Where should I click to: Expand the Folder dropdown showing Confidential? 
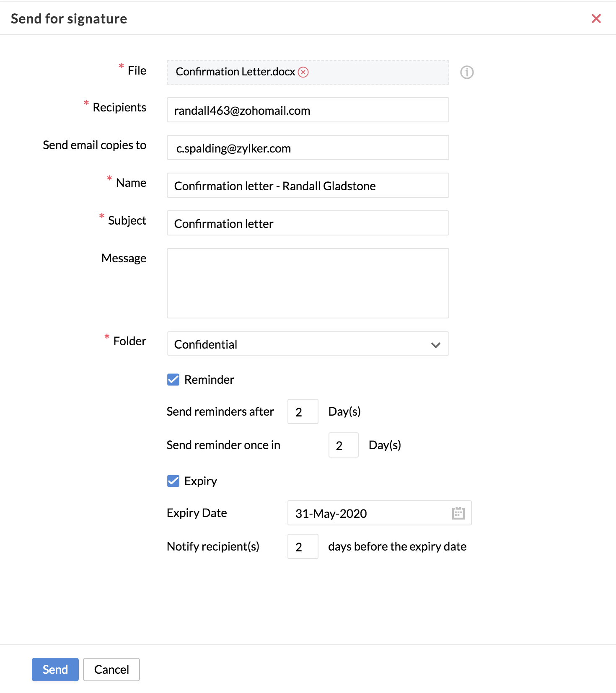pos(308,344)
